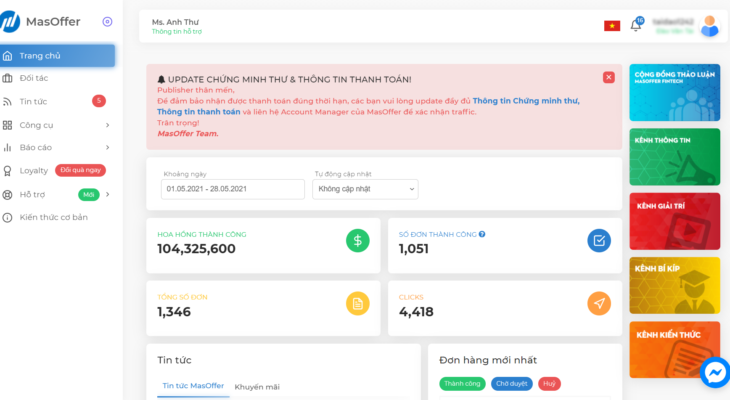Click the 4,418 clicks value
The width and height of the screenshot is (730, 400).
point(416,312)
